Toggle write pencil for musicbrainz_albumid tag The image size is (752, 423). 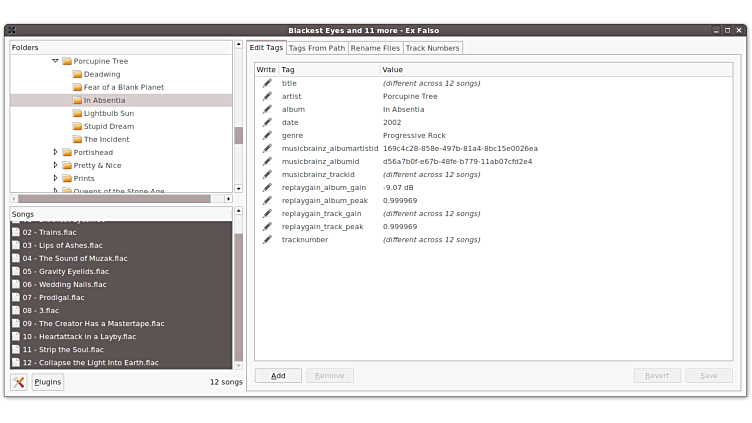click(267, 161)
